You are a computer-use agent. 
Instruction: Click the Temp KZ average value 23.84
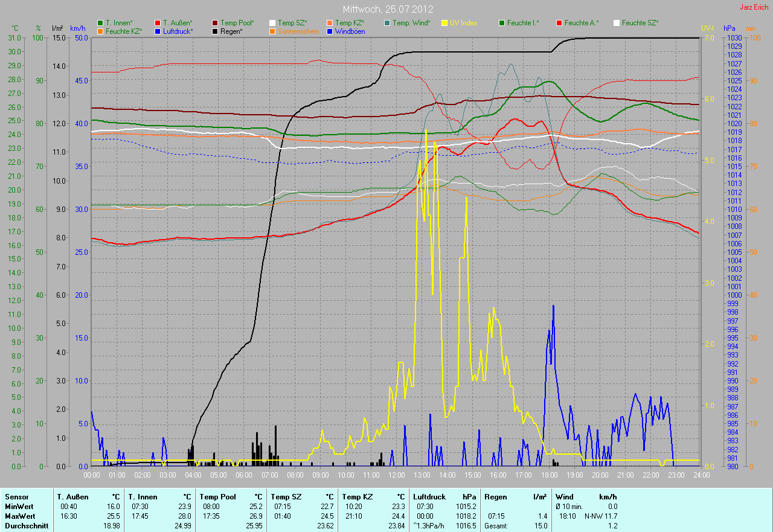point(396,526)
